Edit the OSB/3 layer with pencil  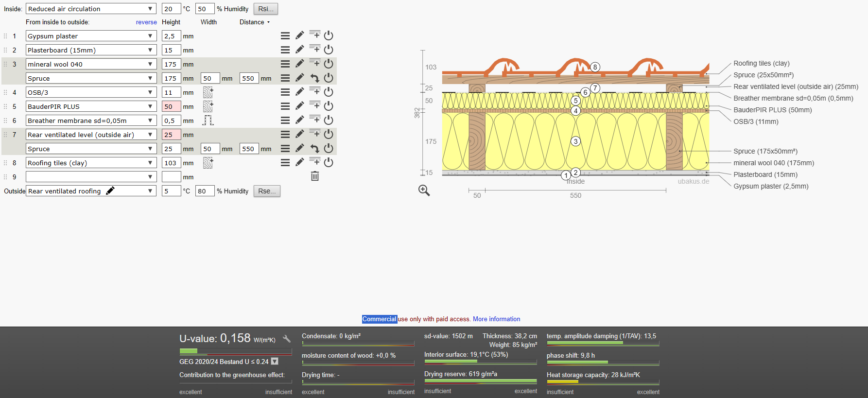point(300,92)
